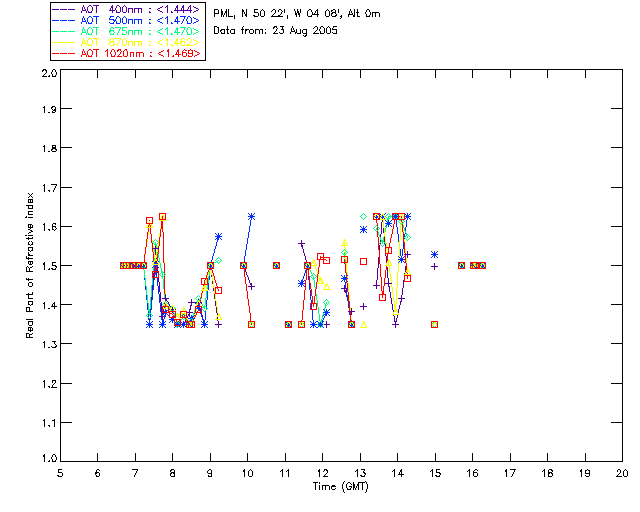Click the 'Data from: 23 Aug 2005' text
The image size is (640, 512).
(276, 31)
